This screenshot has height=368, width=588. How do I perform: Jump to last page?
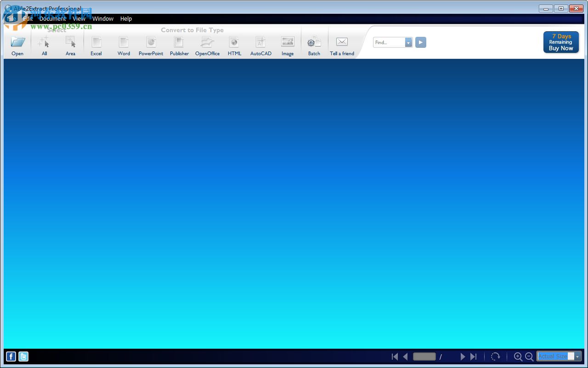tap(474, 356)
